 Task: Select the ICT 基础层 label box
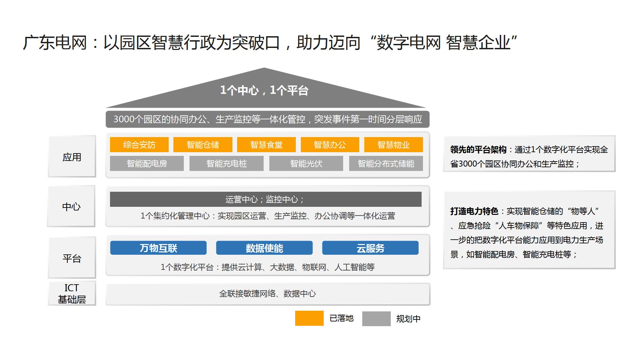tap(72, 294)
